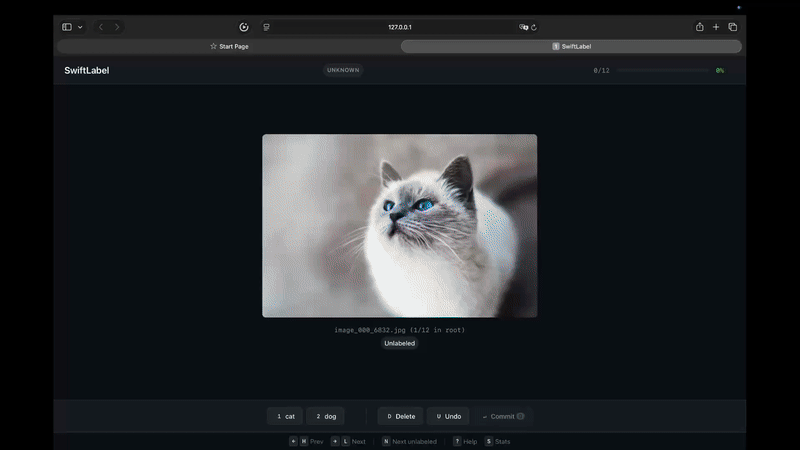Label the image as cat
800x450 pixels.
point(285,416)
